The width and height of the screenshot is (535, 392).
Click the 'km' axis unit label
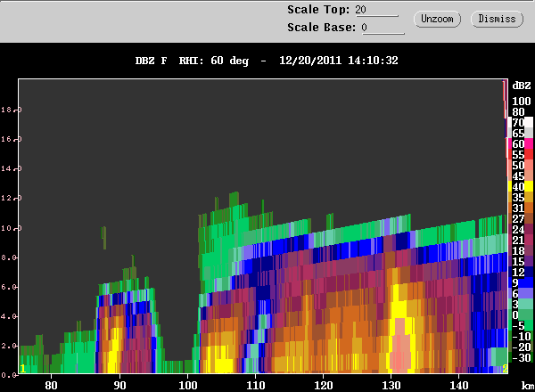point(528,386)
